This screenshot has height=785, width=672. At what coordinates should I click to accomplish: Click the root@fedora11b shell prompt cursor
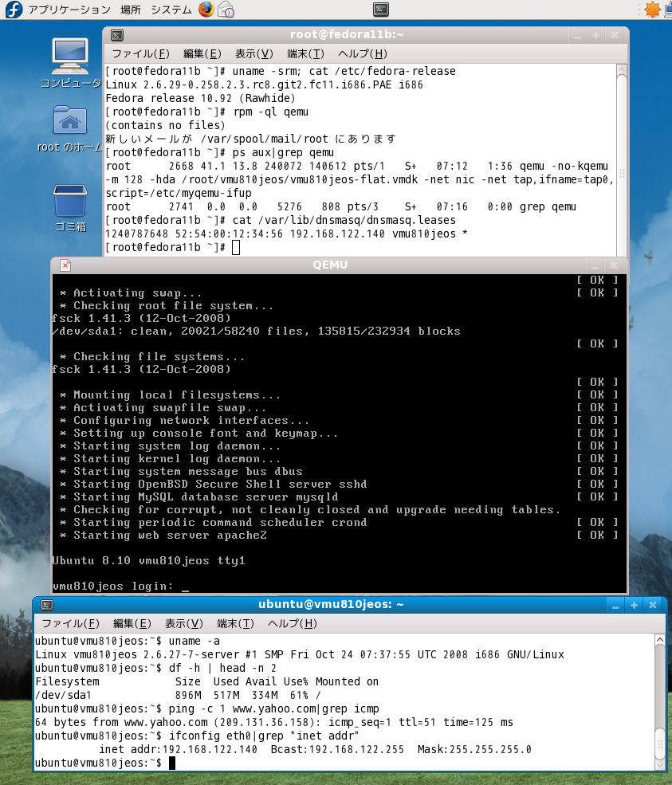coord(236,247)
